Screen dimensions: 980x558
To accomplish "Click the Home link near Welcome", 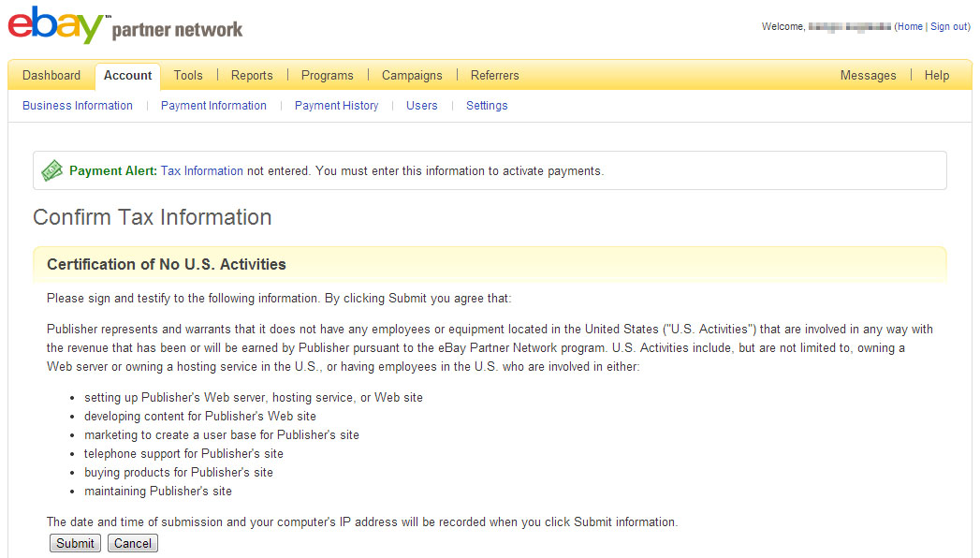I will coord(910,26).
